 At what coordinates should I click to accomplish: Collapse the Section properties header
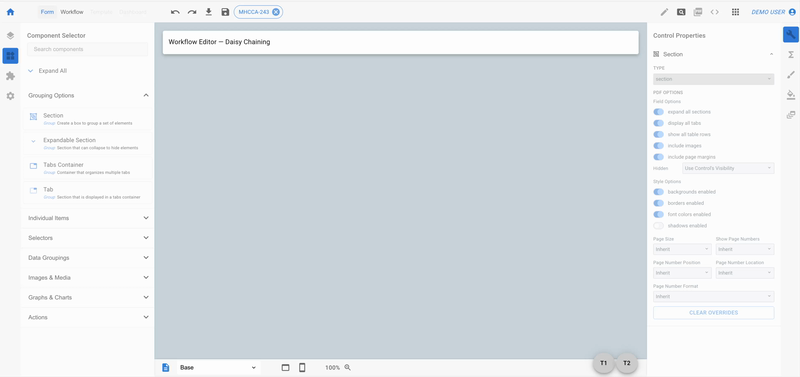[713, 54]
